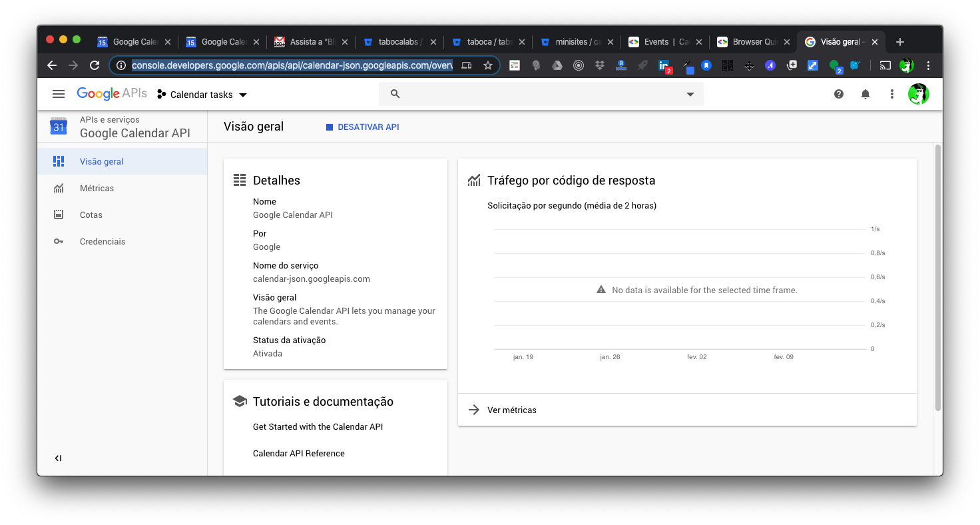Click the blue bookmark extension icon
The image size is (980, 525).
pos(706,65)
